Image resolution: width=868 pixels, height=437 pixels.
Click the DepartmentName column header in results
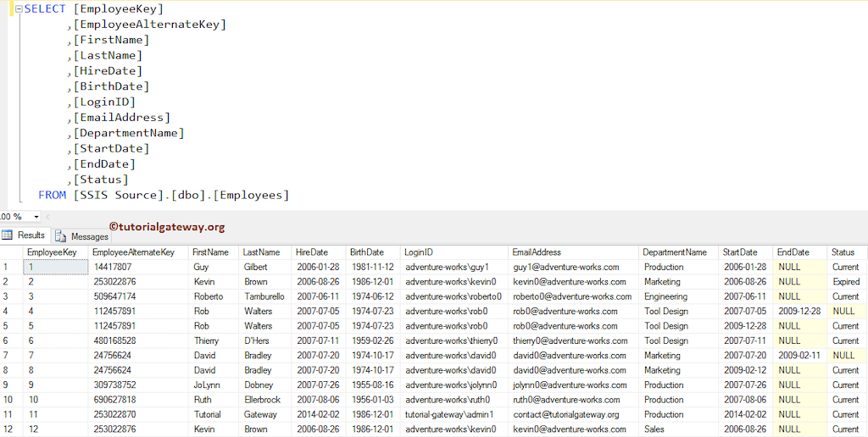tap(678, 252)
